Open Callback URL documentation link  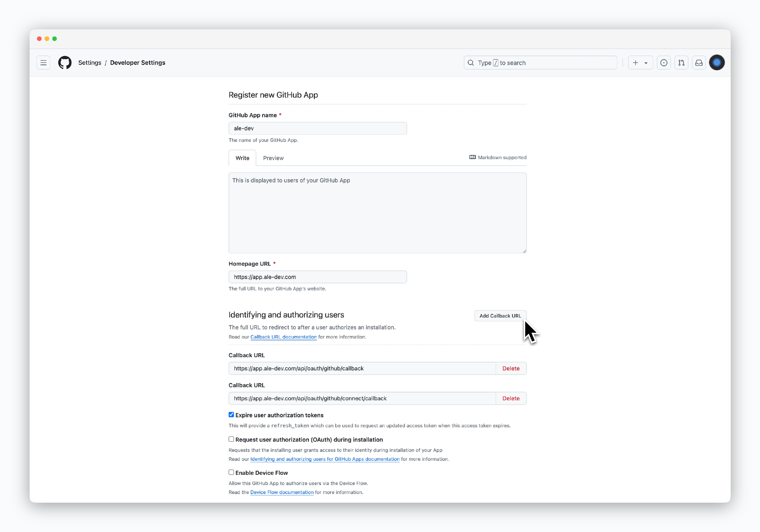point(283,337)
